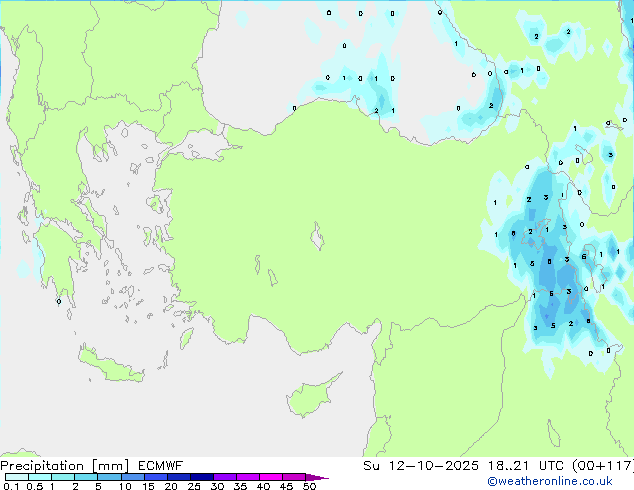Click the '20' legend scale label
The image size is (634, 490).
coord(171,486)
